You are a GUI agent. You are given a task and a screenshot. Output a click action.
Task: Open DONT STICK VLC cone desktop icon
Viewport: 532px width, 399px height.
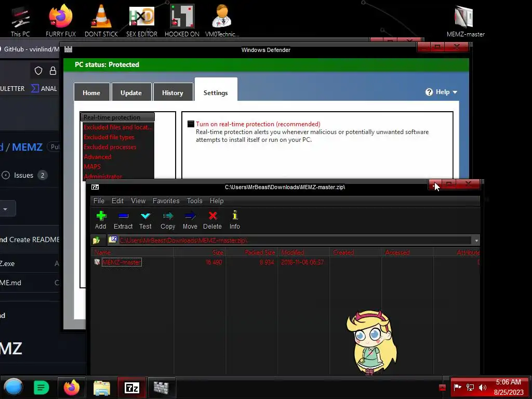(101, 20)
